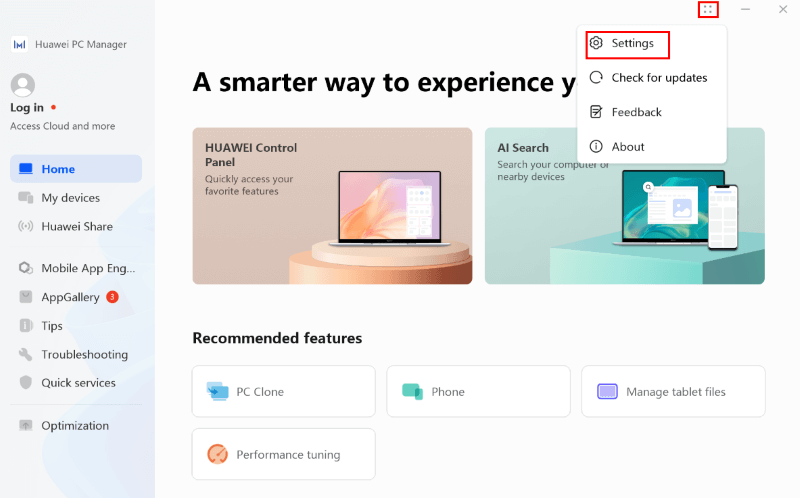Click the PC Clone blue icon

(x=218, y=391)
